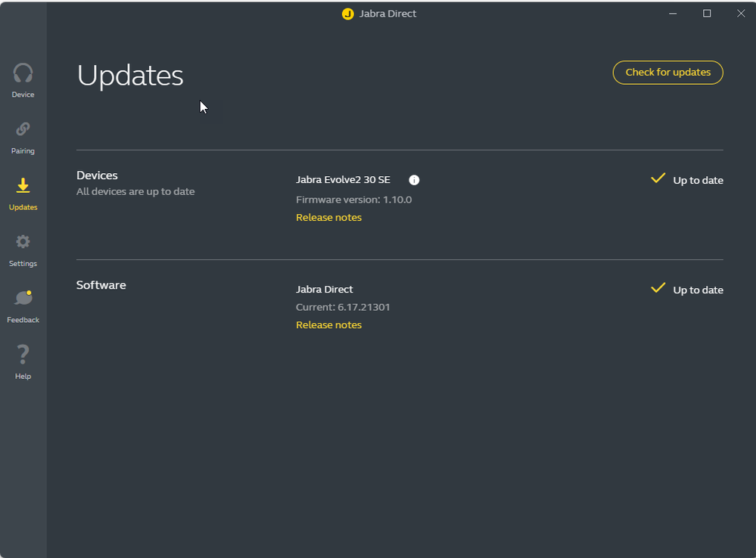Open Settings via the gear icon
The width and height of the screenshot is (756, 558).
pos(23,242)
